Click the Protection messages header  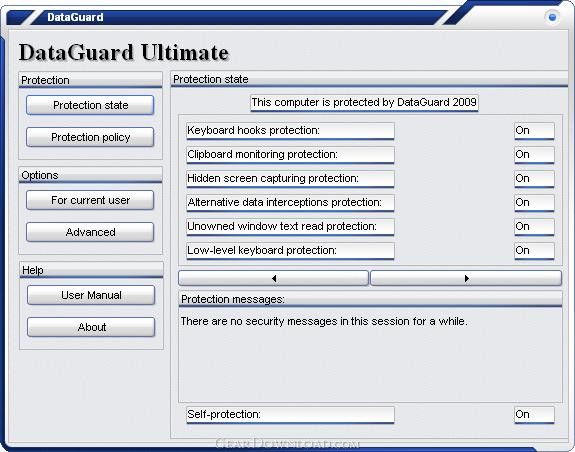click(x=370, y=299)
